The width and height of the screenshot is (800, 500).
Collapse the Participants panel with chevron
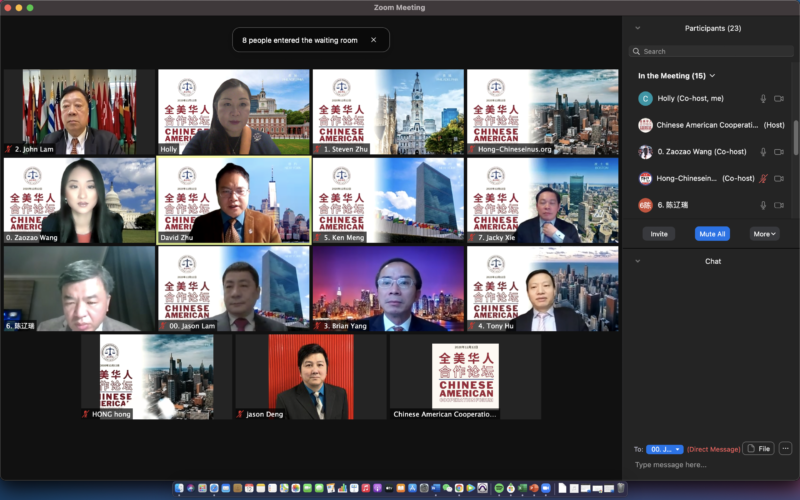click(x=638, y=28)
